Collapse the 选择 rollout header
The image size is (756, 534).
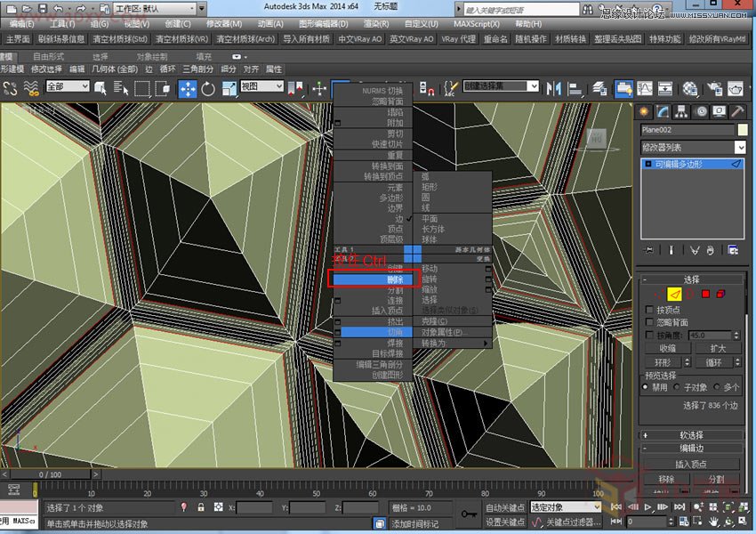[691, 279]
